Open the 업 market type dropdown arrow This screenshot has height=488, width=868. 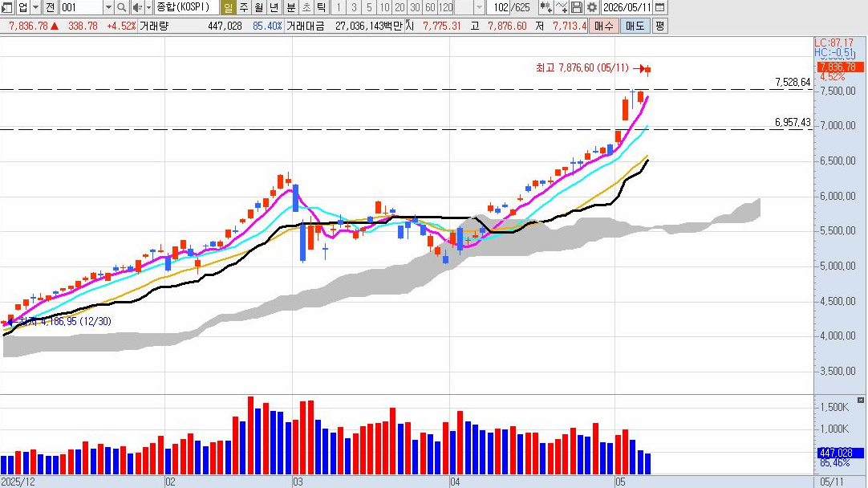(35, 7)
